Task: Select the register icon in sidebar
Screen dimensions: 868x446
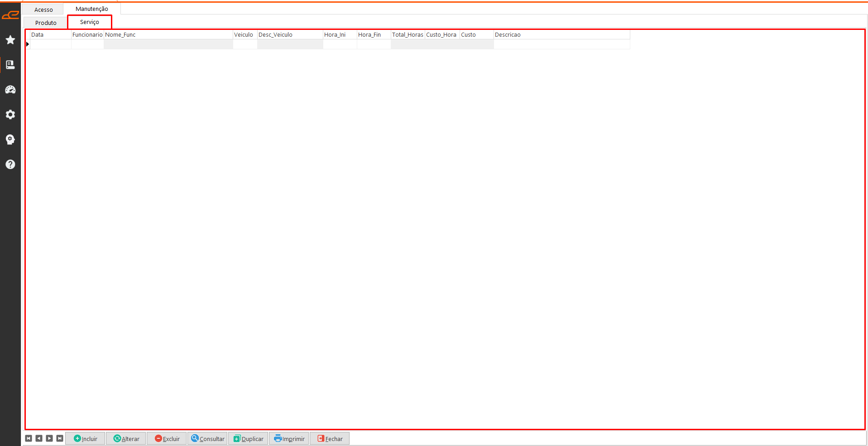Action: (10, 65)
